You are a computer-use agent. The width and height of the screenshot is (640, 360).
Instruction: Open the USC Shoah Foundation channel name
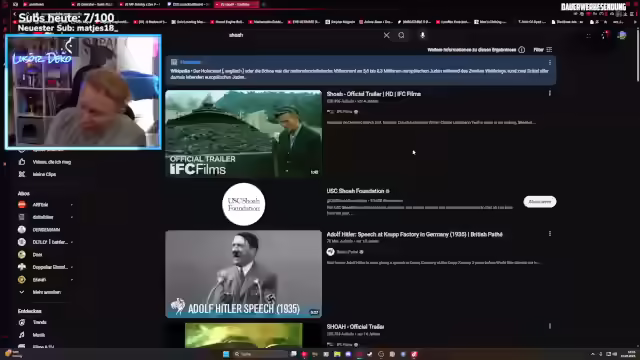click(356, 191)
